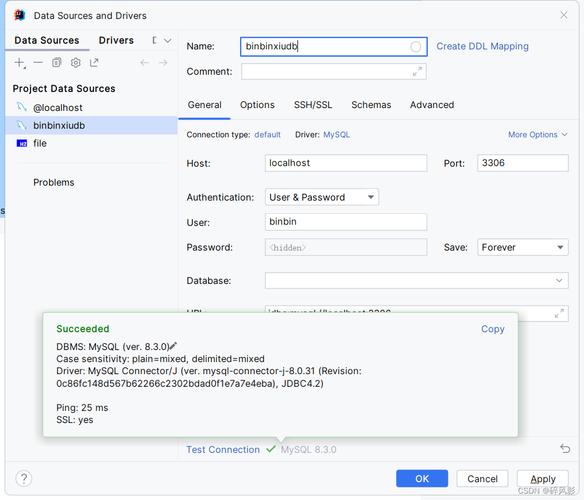This screenshot has height=500, width=584.
Task: Click the expand Comment field icon
Action: click(417, 72)
